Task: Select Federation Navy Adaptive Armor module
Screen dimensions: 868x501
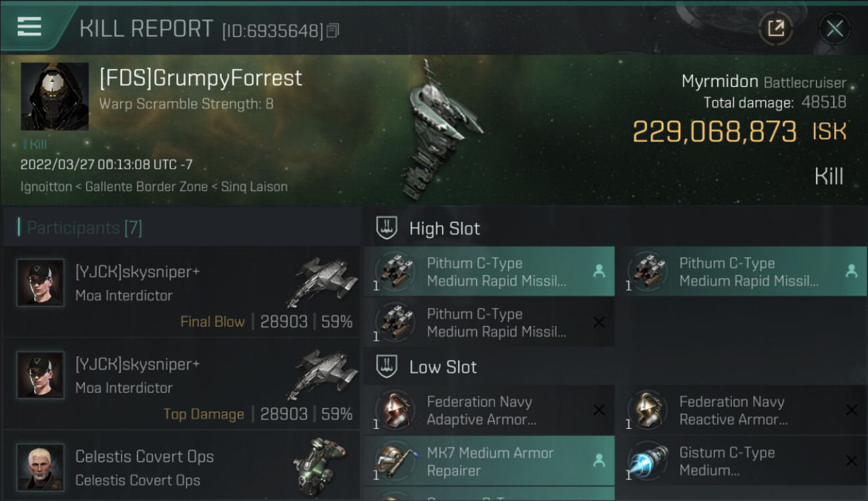Action: click(489, 410)
